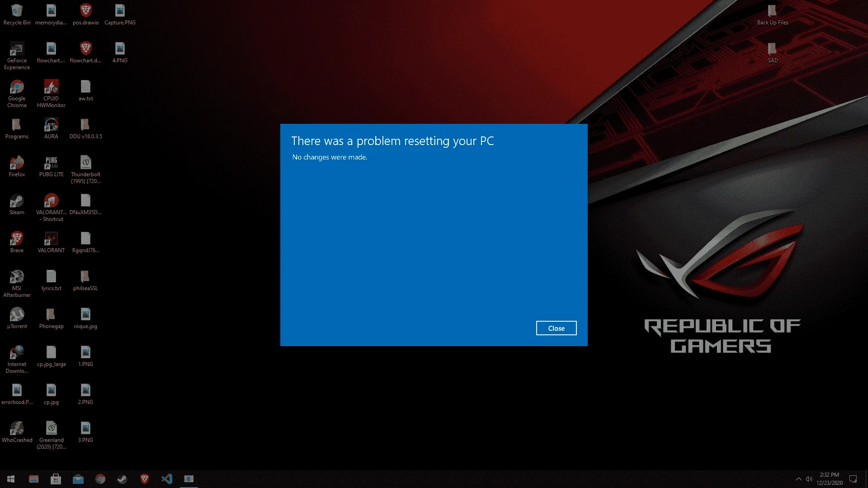Select CPUID HWMonitor desktop shortcut
This screenshot has width=868, height=488.
point(51,94)
